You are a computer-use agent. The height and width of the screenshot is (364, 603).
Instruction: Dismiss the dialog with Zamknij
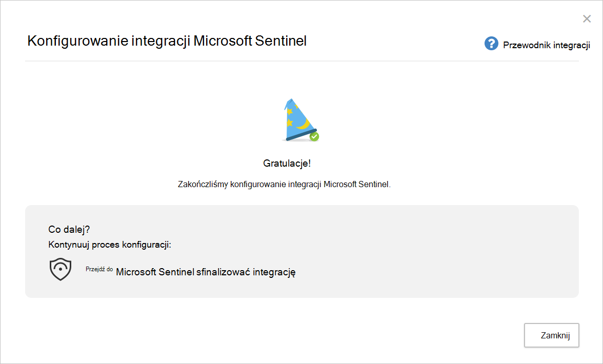pyautogui.click(x=551, y=335)
